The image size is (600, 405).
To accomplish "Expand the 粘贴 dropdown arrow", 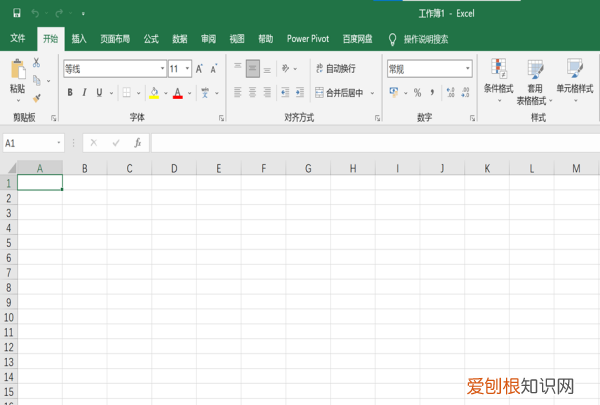I will tap(18, 101).
